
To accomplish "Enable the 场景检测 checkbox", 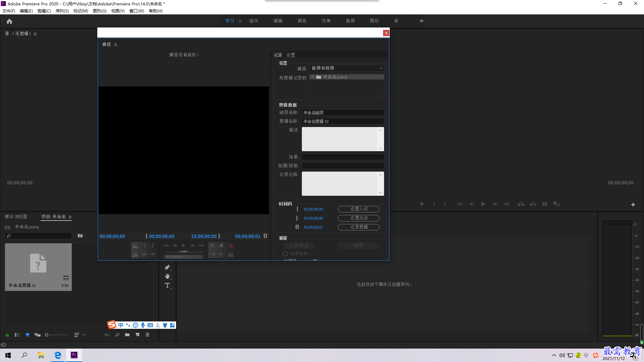I will [285, 254].
